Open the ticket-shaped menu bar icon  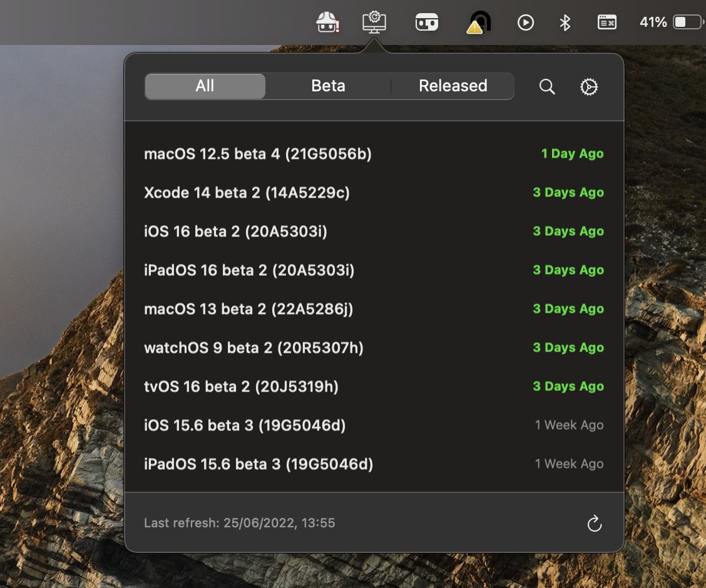(x=427, y=22)
